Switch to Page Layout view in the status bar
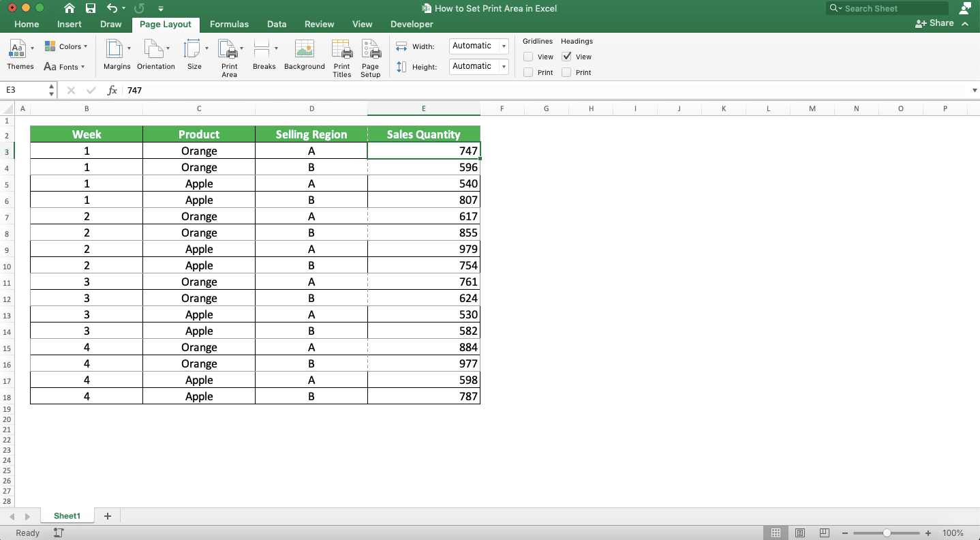The height and width of the screenshot is (540, 980). pos(800,532)
